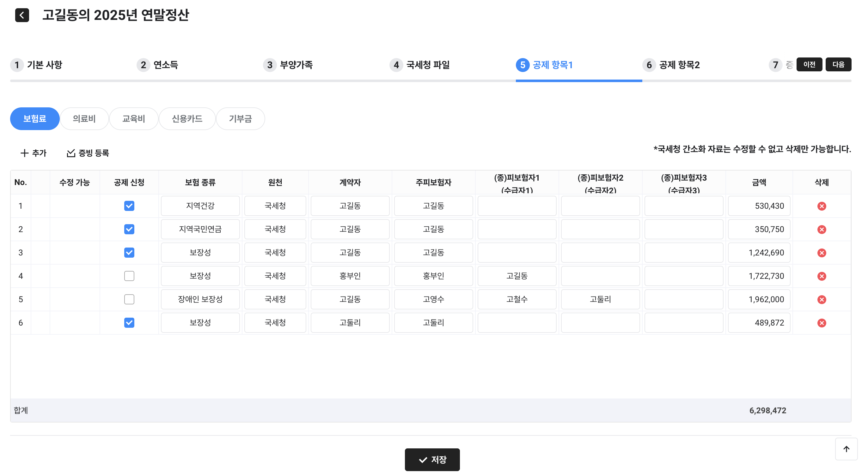Go to step 6 공제 항목2
The width and height of the screenshot is (868, 473).
(672, 65)
